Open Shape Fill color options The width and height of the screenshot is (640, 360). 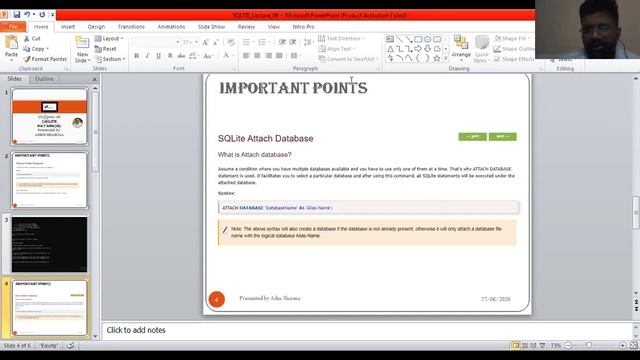[x=512, y=38]
